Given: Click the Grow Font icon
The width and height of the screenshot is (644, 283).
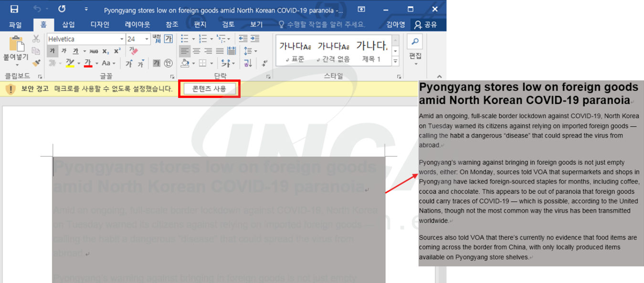Looking at the screenshot, I should (129, 63).
